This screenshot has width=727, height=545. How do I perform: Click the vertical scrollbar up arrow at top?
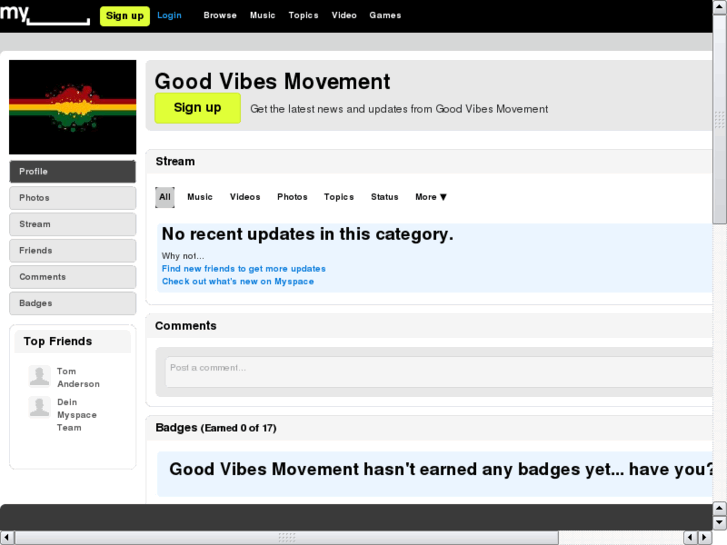(719, 8)
